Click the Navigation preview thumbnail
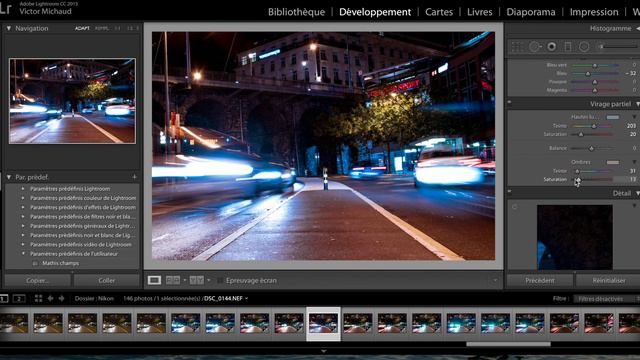This screenshot has width=640, height=360. (72, 101)
